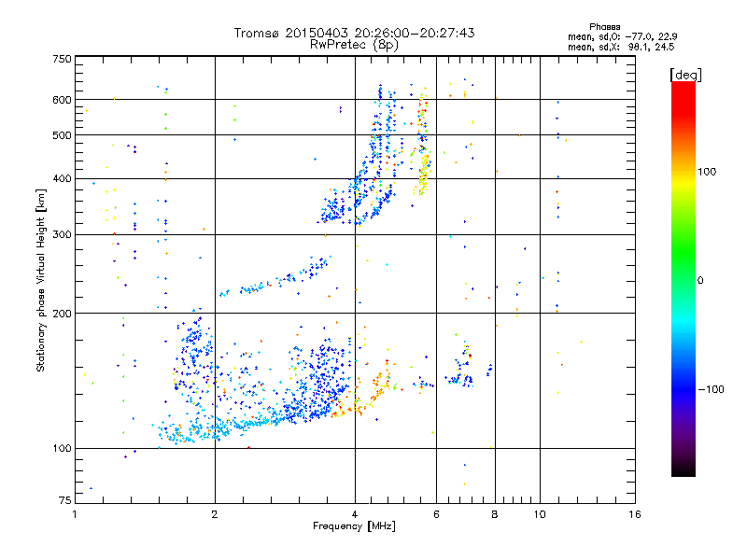Click the 2 MHz tick label on the frequency axis
This screenshot has width=747, height=560.
[x=215, y=514]
